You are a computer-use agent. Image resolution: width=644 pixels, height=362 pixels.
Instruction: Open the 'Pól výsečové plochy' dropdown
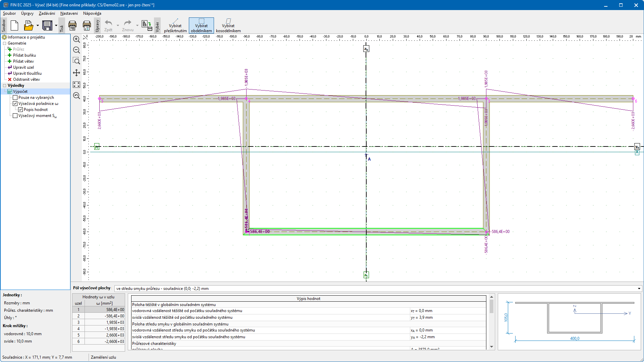pyautogui.click(x=639, y=289)
